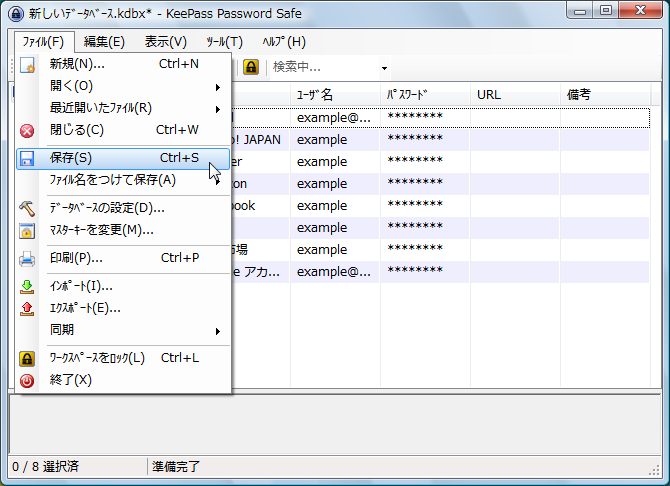Open the ファイル(F) menu
The height and width of the screenshot is (486, 670).
click(44, 42)
